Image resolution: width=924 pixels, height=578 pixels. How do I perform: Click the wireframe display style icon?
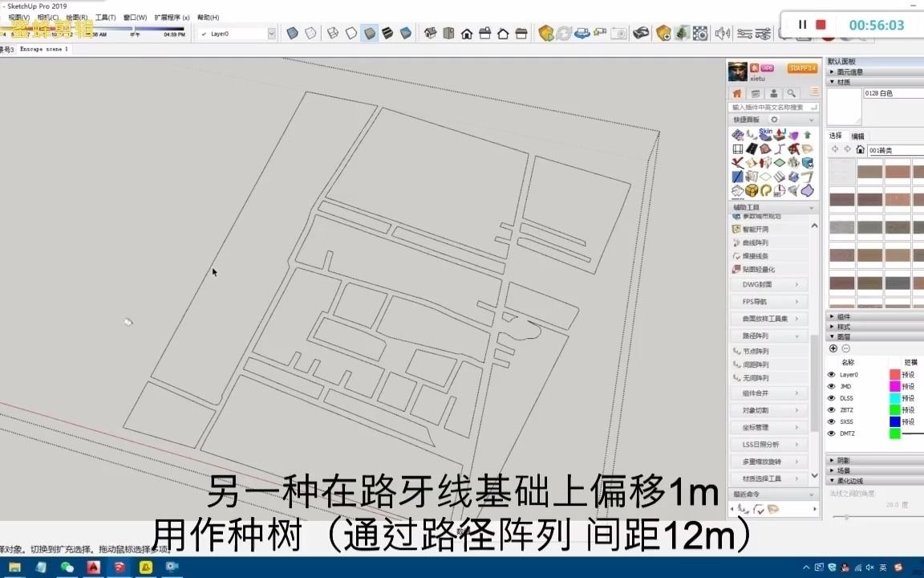click(x=331, y=33)
